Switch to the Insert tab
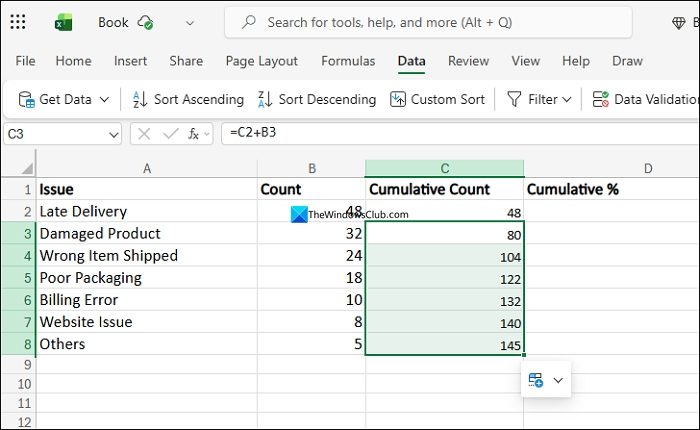Viewport: 700px width, 430px height. (130, 61)
